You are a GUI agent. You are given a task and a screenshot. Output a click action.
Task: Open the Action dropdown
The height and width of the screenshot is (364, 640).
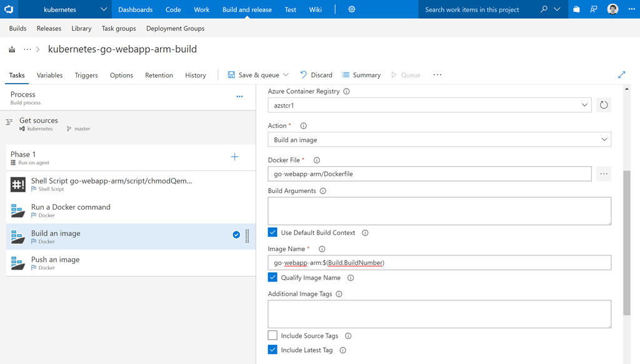pos(439,140)
